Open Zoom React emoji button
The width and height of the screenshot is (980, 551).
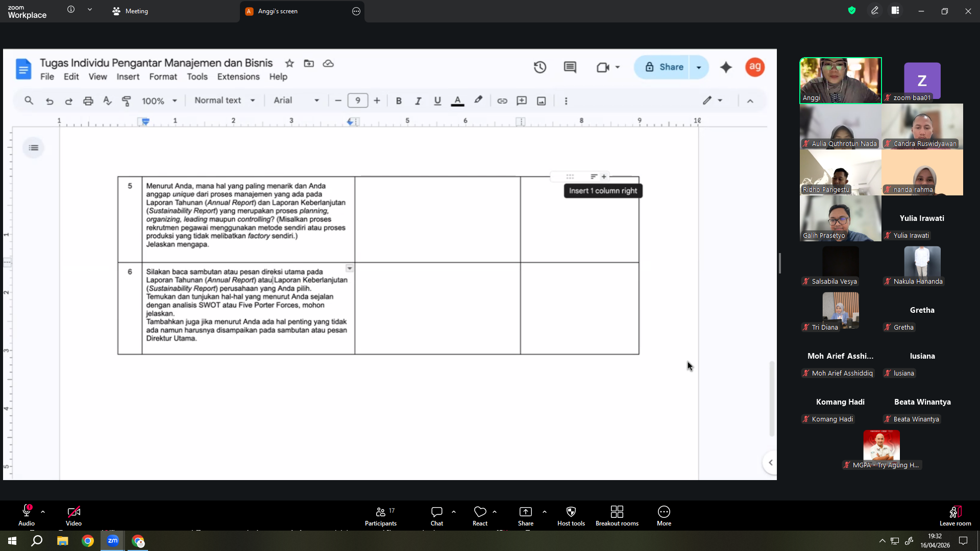(x=480, y=516)
